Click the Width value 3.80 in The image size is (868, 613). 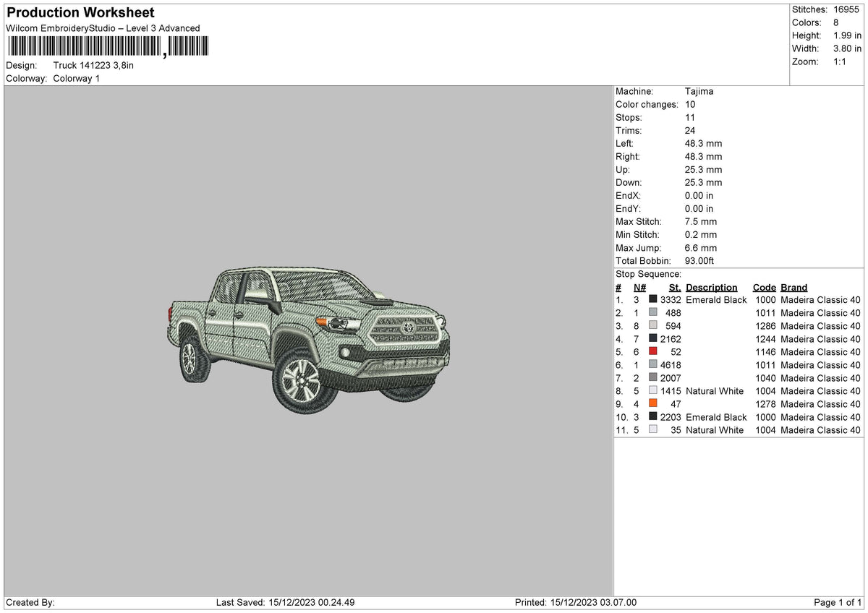847,48
